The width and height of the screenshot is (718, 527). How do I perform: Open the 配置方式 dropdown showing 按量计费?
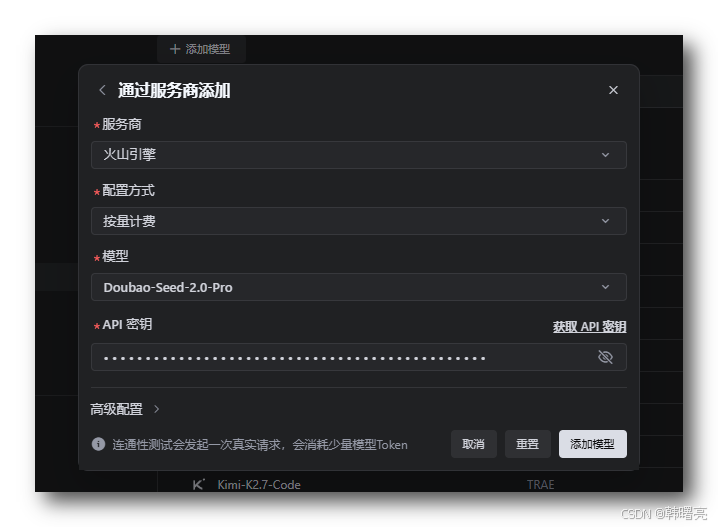(x=359, y=221)
